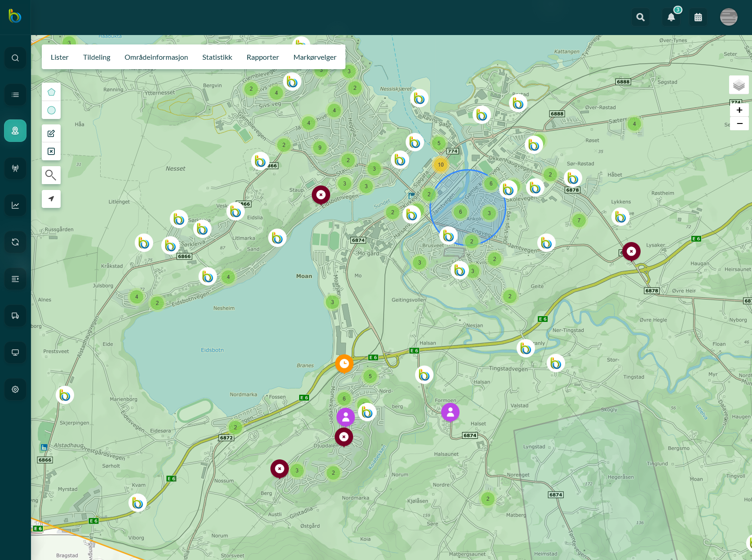752x560 pixels.
Task: Select the polygon draw tool
Action: (x=51, y=92)
